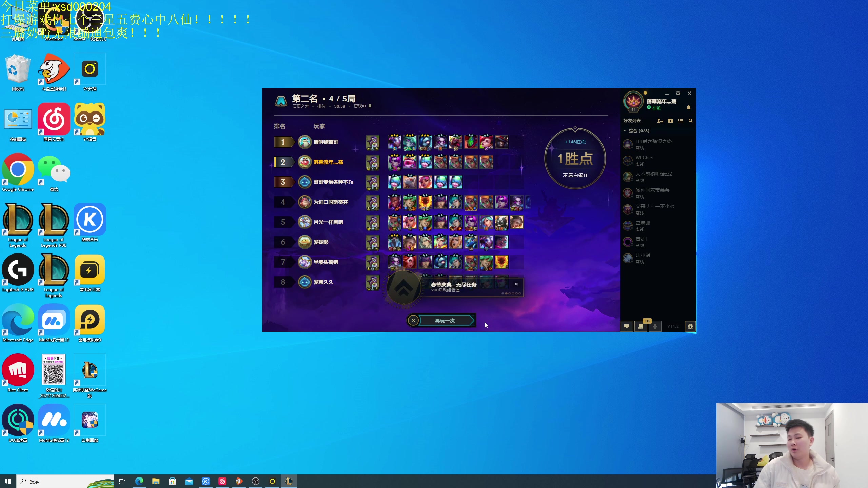Screen dimensions: 868x488
Task: Open 控制面板 control panel icon
Action: (18, 123)
